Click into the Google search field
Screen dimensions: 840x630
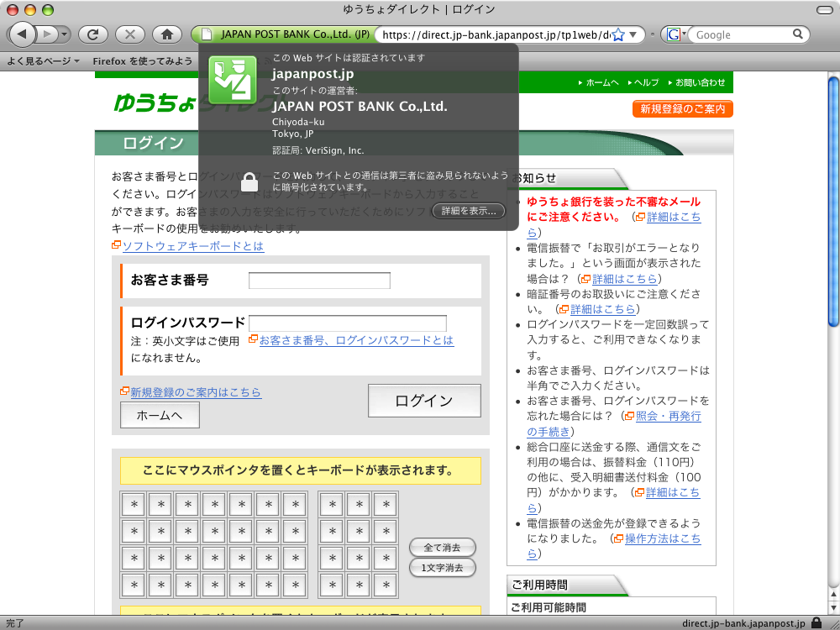[x=742, y=34]
